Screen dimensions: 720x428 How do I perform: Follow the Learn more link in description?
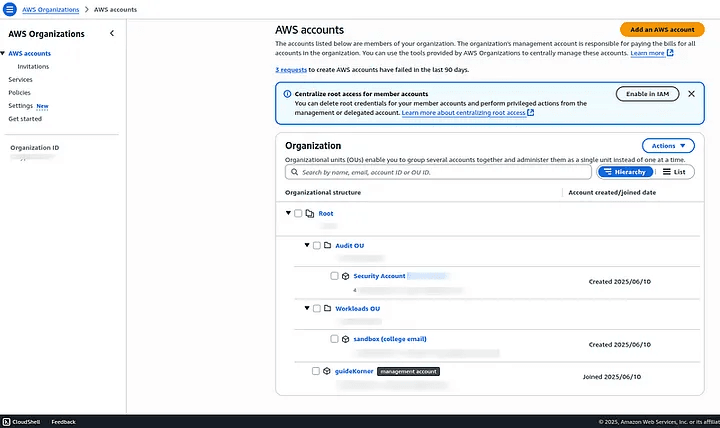tap(647, 53)
